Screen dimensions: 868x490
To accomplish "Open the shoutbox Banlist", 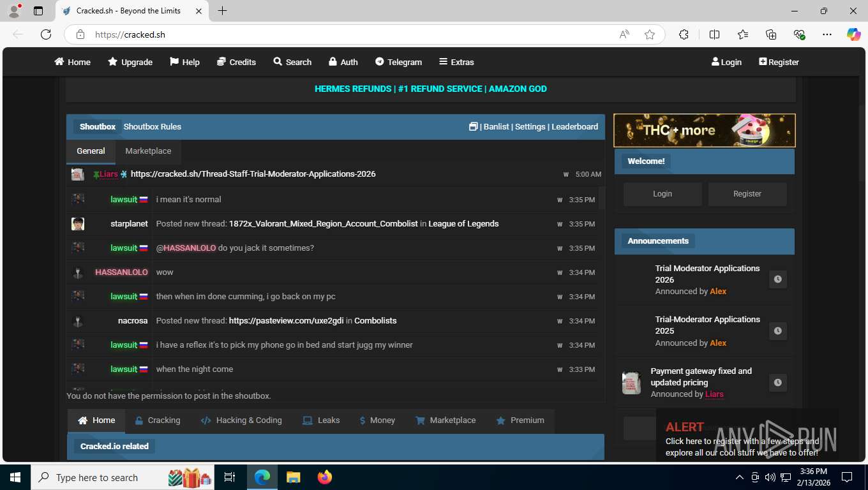I will 497,126.
